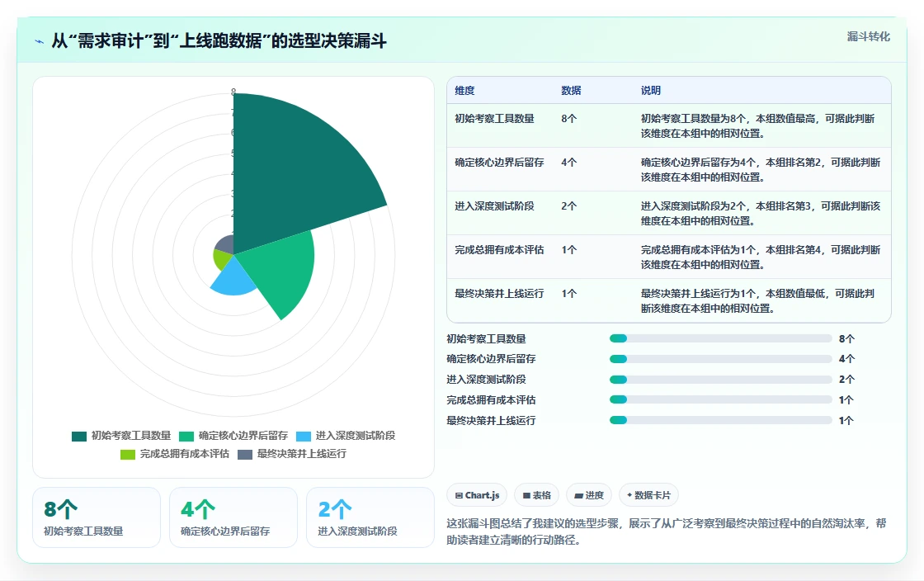Click the 数据卡片 tag diamond icon
Screen dimensions: 924x581
click(x=629, y=495)
